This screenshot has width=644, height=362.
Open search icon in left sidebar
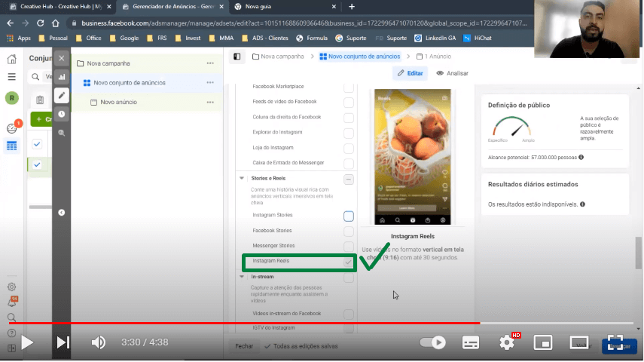coord(11,318)
